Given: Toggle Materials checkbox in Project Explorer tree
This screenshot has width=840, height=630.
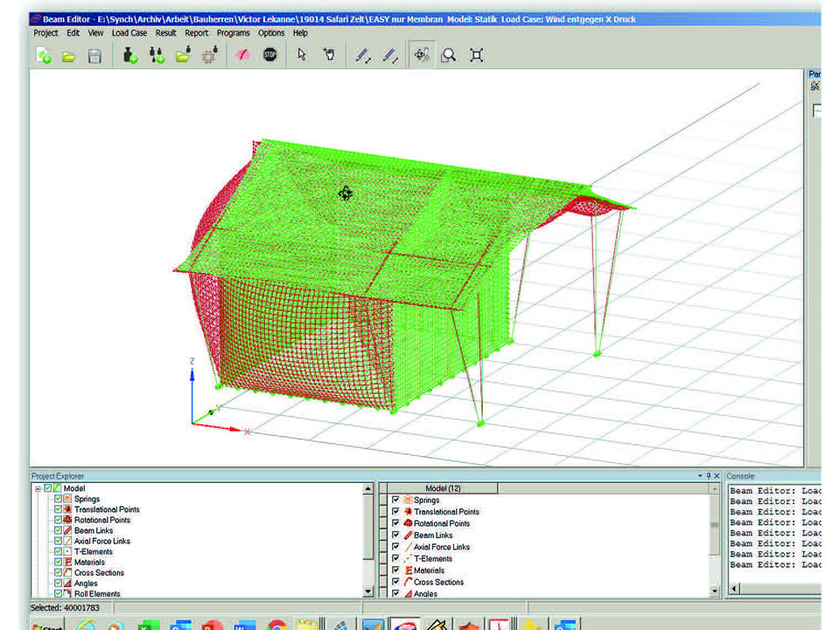Looking at the screenshot, I should pos(59,562).
